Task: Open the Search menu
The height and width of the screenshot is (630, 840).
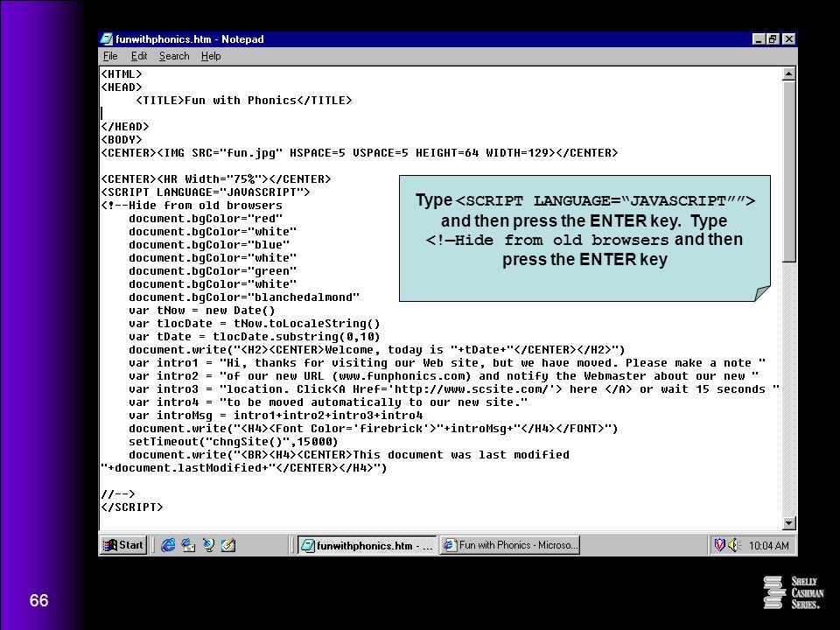Action: click(x=174, y=56)
